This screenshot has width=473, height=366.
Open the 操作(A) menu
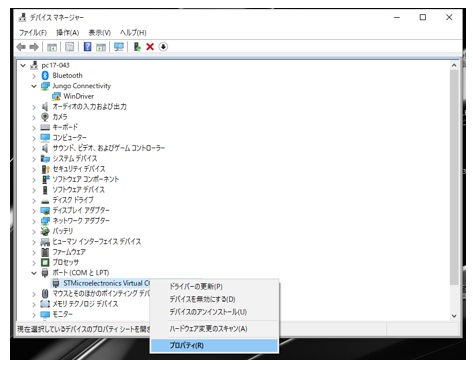pos(67,33)
